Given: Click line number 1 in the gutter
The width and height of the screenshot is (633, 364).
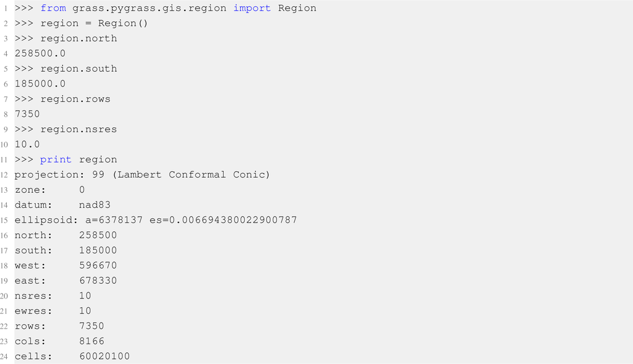Looking at the screenshot, I should [5, 9].
